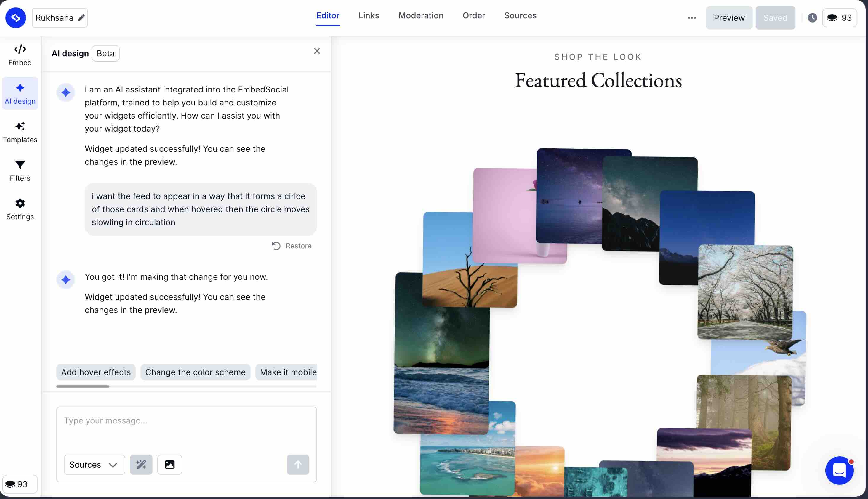This screenshot has width=868, height=499.
Task: Switch to the Moderation tab
Action: pos(421,16)
